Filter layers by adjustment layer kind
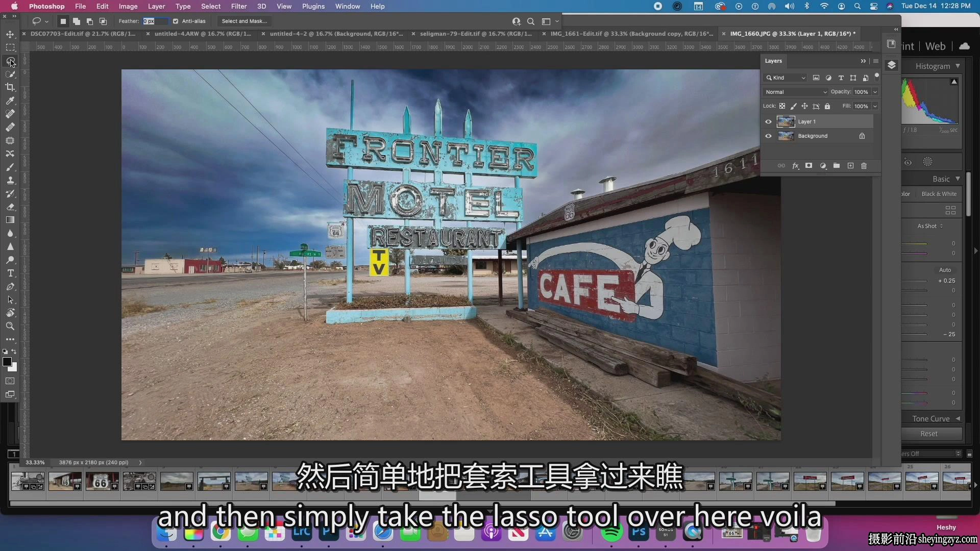Image resolution: width=980 pixels, height=551 pixels. tap(828, 78)
